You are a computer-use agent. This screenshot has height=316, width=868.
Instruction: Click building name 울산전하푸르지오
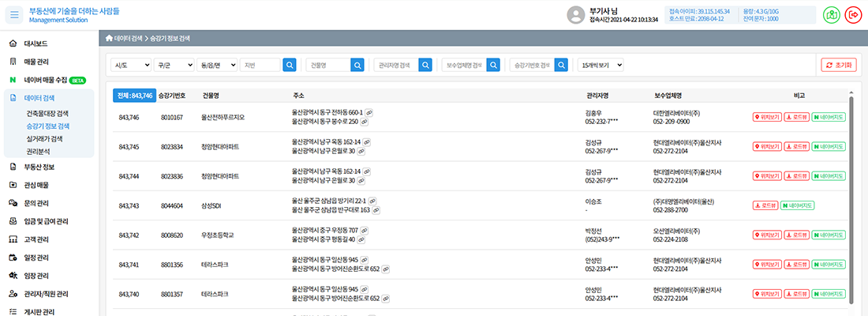click(223, 117)
